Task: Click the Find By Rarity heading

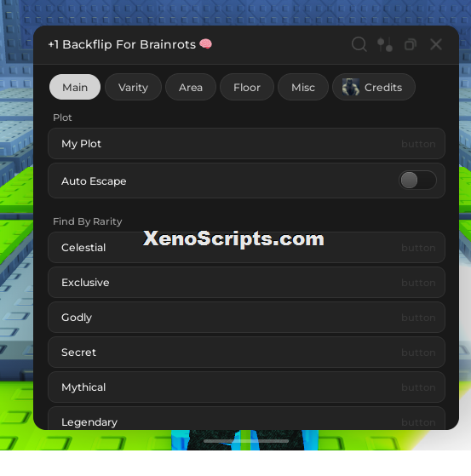Action: pos(88,221)
